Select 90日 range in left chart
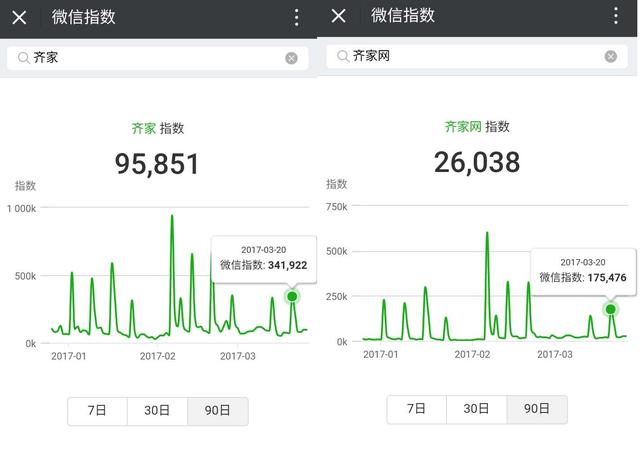 point(217,411)
